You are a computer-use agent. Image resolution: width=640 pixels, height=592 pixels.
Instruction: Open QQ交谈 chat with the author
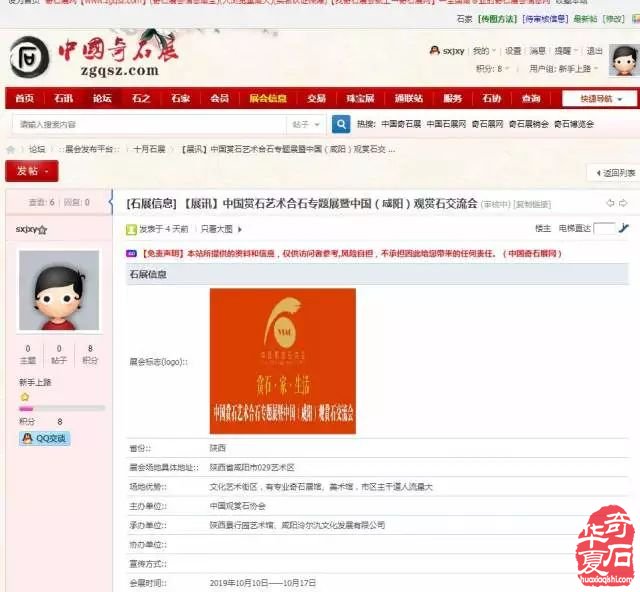44,438
